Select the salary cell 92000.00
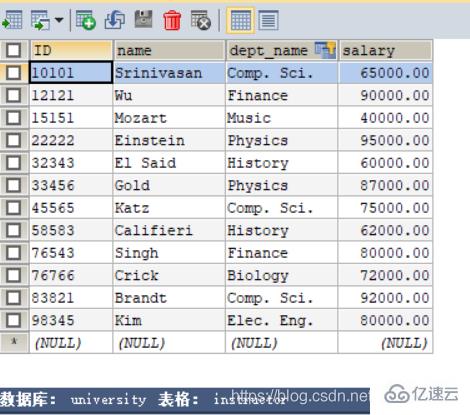 coord(385,298)
